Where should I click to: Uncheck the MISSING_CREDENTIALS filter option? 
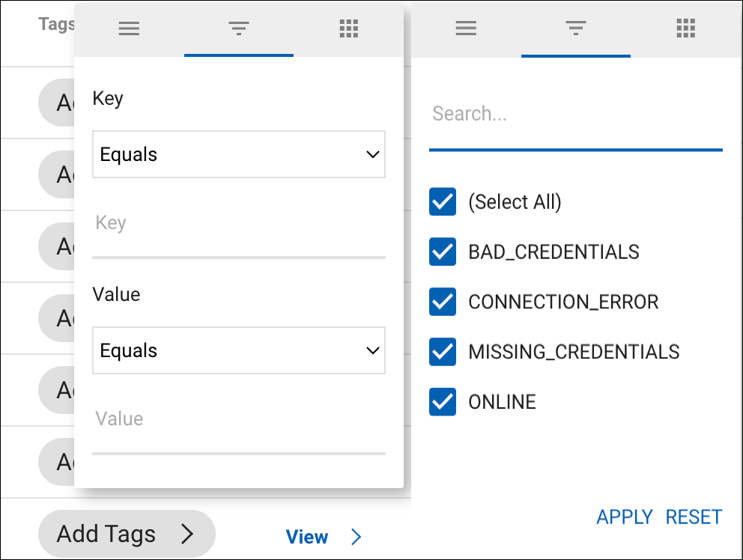(443, 352)
